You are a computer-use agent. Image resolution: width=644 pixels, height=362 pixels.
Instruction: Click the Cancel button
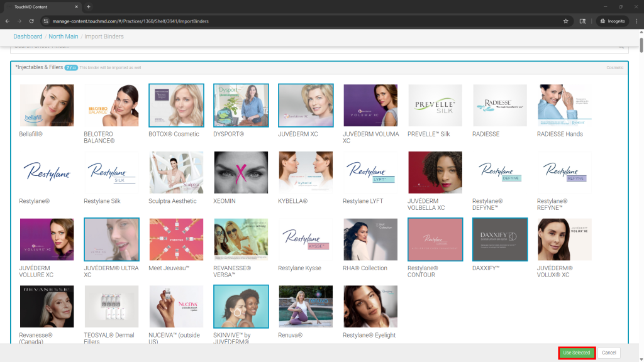point(609,353)
